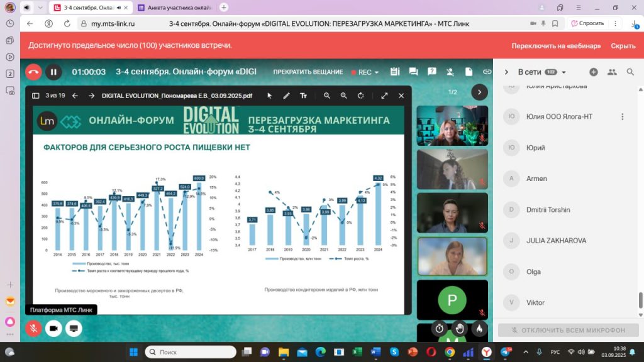Open the mail icon in browser sidebar
Viewport: 644px width, 362px height.
10,301
